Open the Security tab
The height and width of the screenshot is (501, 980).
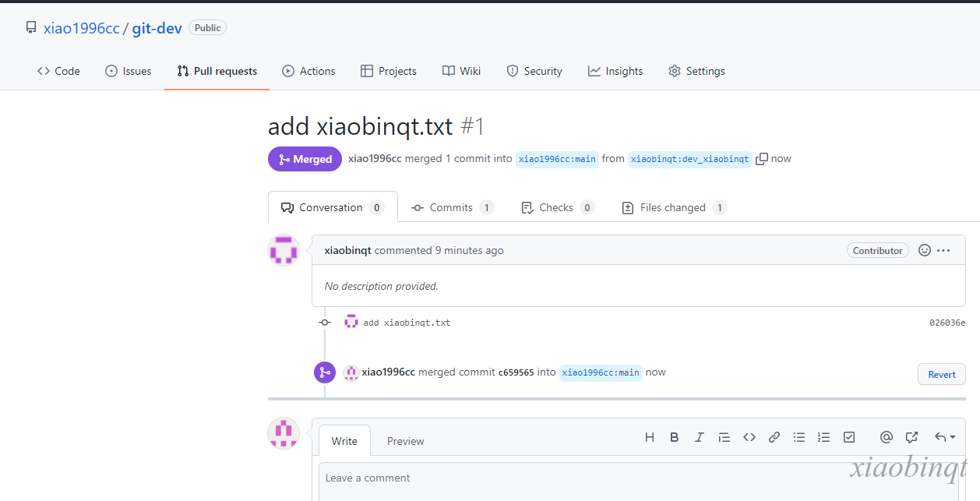(x=534, y=71)
